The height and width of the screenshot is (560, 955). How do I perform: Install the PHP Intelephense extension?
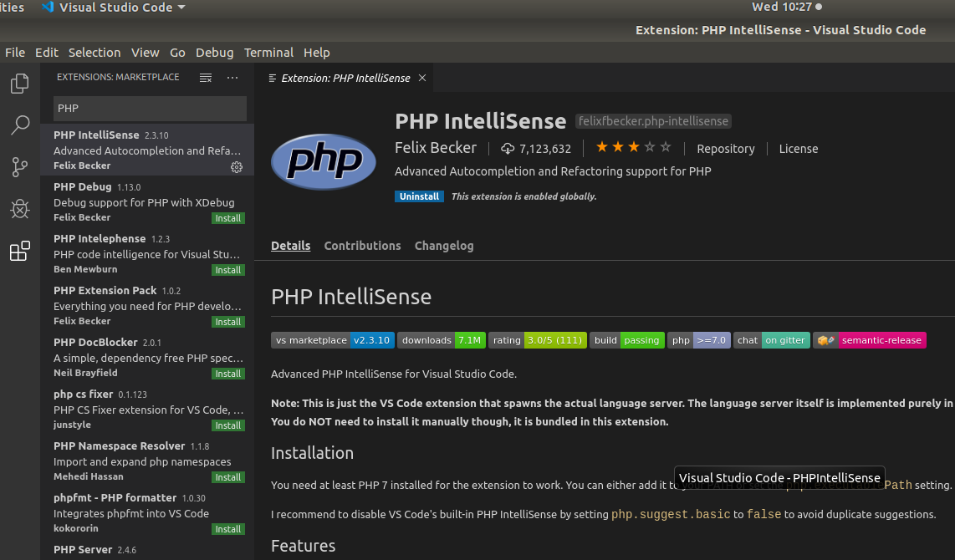[x=227, y=270]
